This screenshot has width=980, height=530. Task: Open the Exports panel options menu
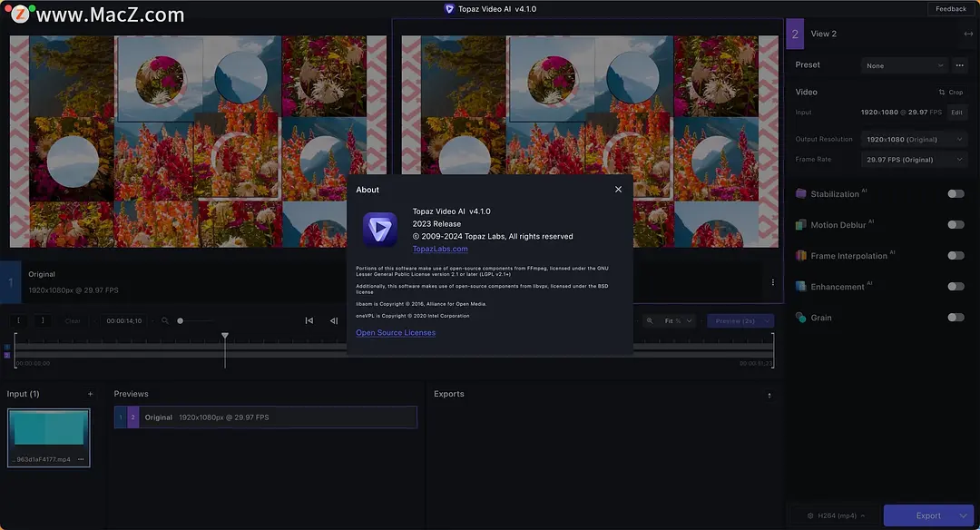(769, 395)
